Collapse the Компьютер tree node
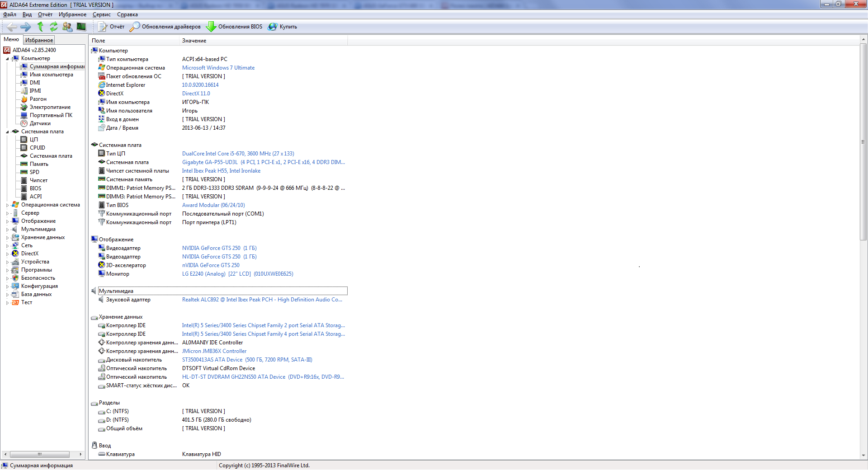Screen dimensions: 868x470 point(7,59)
